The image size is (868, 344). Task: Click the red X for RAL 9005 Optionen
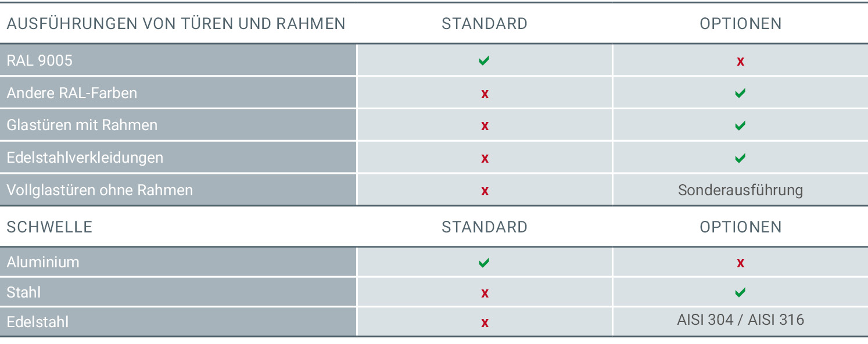click(x=740, y=62)
